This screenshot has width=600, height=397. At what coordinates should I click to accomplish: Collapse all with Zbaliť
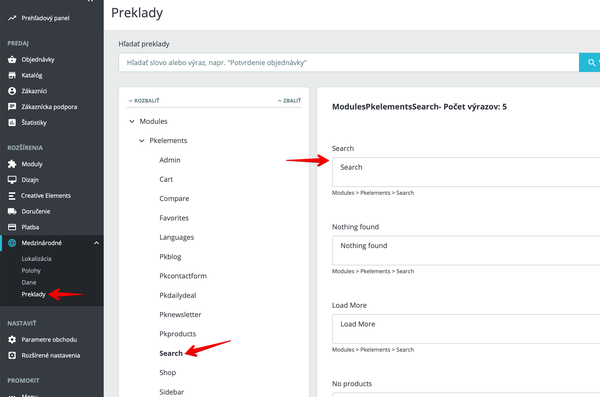pyautogui.click(x=289, y=101)
